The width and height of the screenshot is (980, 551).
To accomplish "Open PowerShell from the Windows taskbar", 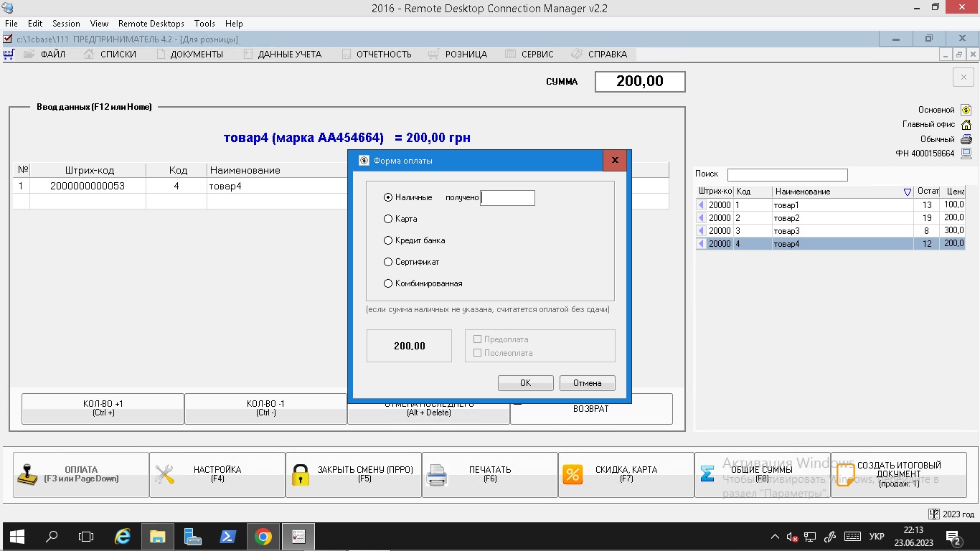I will pyautogui.click(x=228, y=537).
